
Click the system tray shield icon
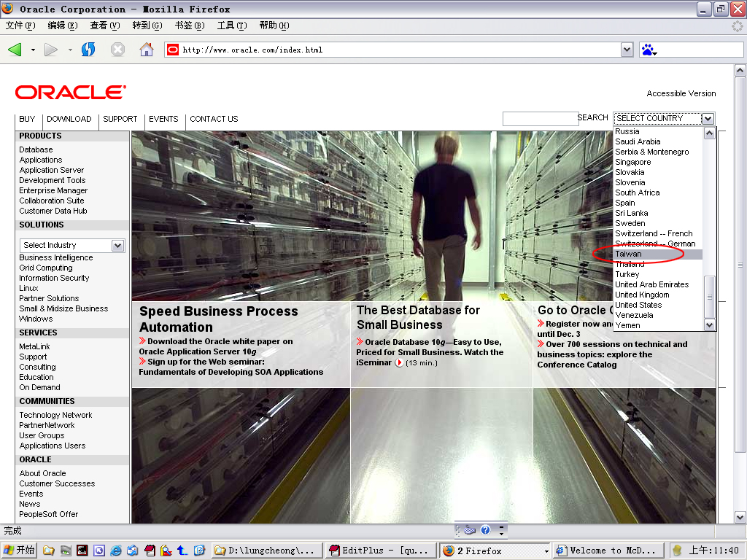click(677, 551)
